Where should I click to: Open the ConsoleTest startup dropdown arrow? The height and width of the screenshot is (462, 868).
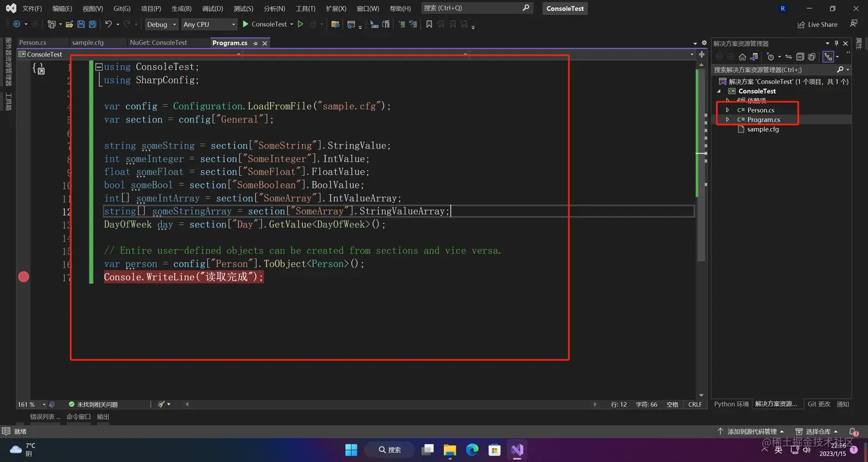(292, 24)
